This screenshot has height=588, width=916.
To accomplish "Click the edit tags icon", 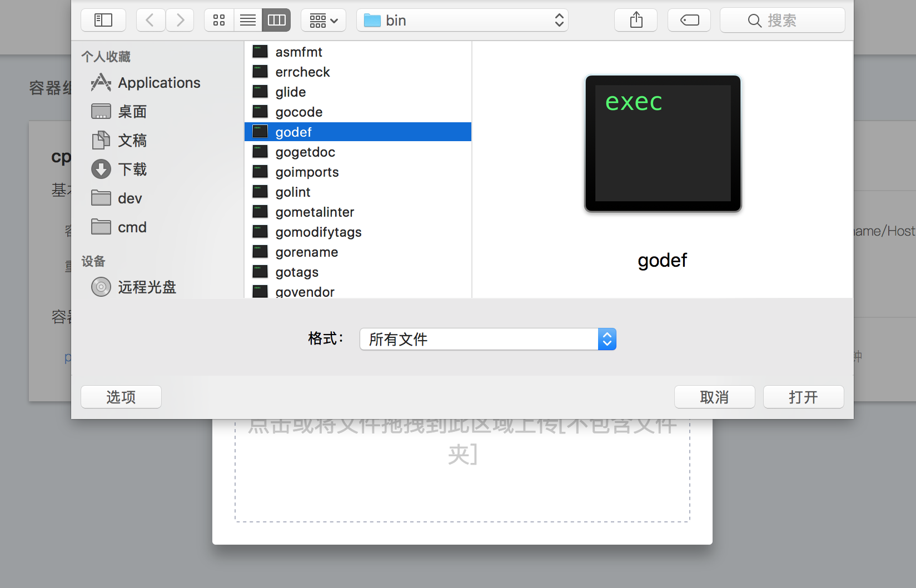I will [689, 21].
